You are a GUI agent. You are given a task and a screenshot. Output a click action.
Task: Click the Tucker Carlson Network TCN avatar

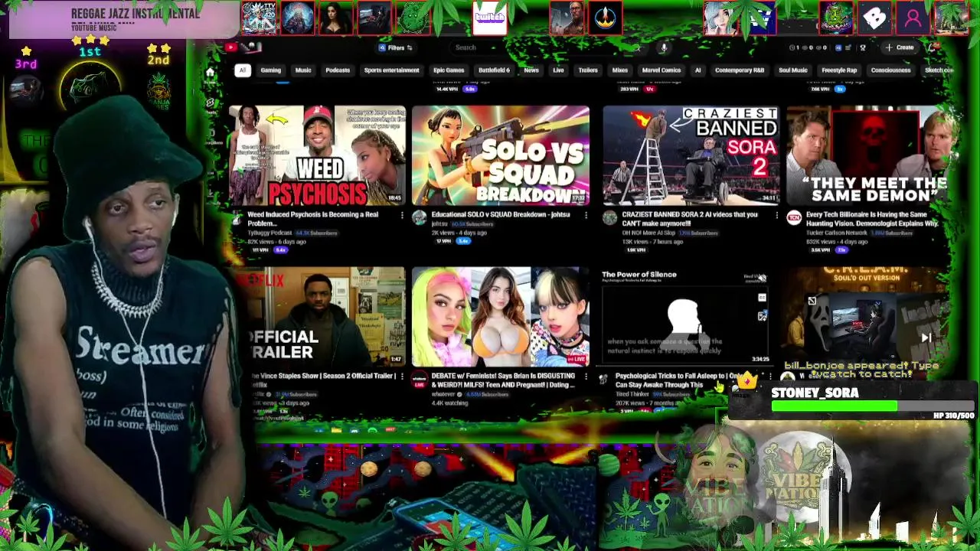point(794,218)
